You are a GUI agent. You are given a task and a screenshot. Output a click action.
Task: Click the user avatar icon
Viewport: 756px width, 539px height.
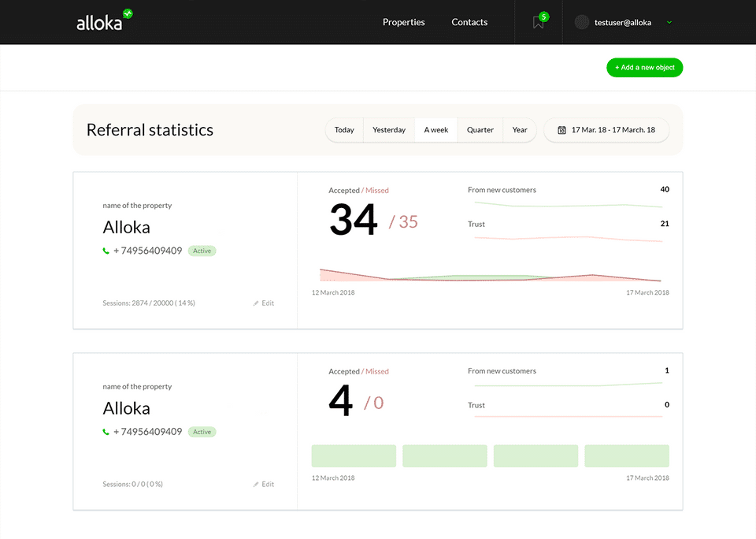[x=581, y=22]
